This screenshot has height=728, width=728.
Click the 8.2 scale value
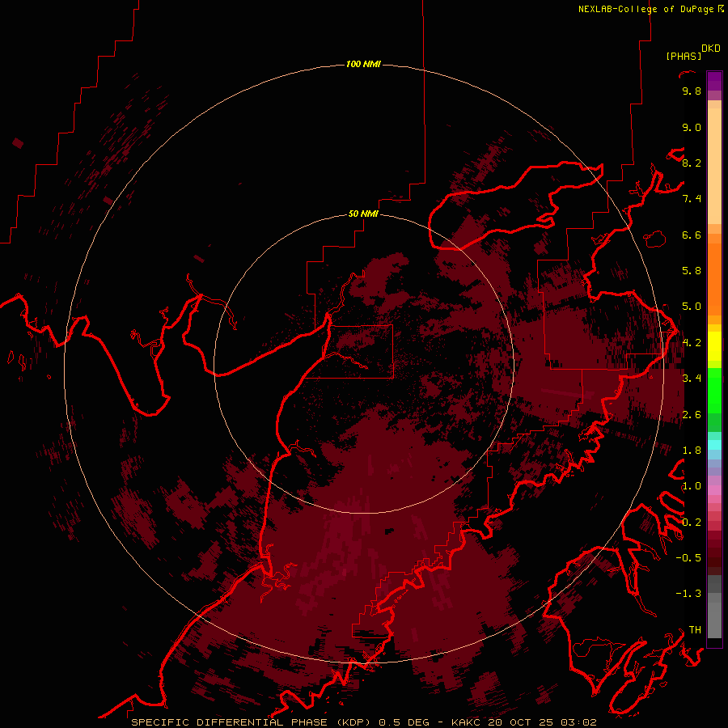692,163
